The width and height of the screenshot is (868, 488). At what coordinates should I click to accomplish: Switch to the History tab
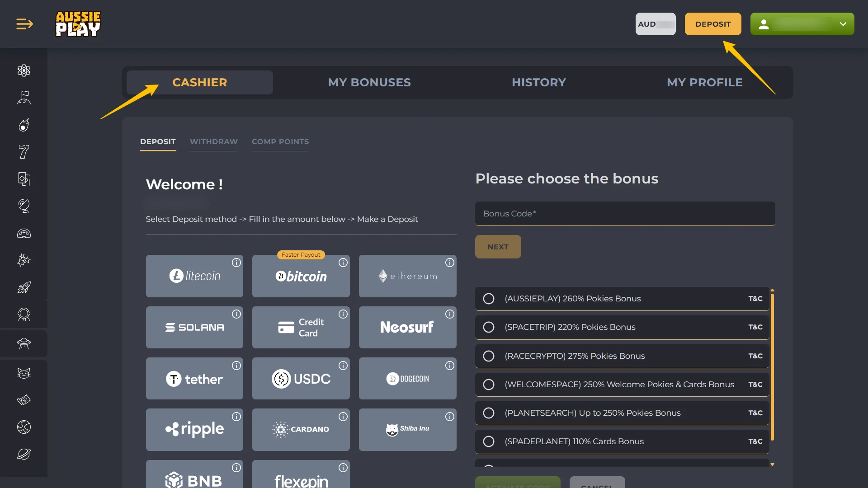[539, 82]
